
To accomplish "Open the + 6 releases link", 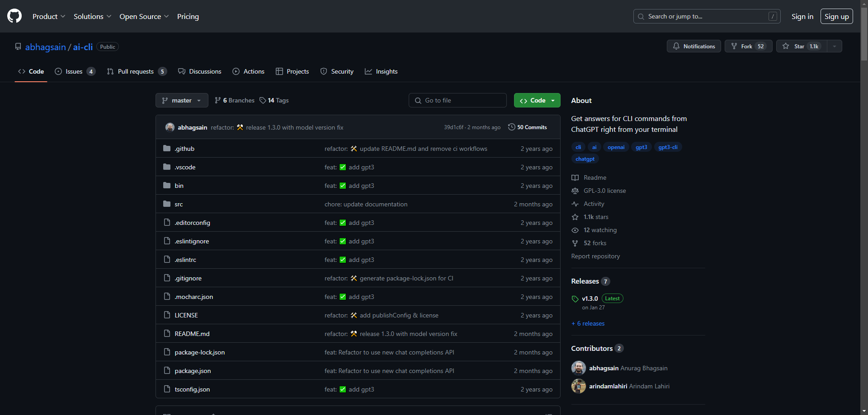I will point(588,323).
